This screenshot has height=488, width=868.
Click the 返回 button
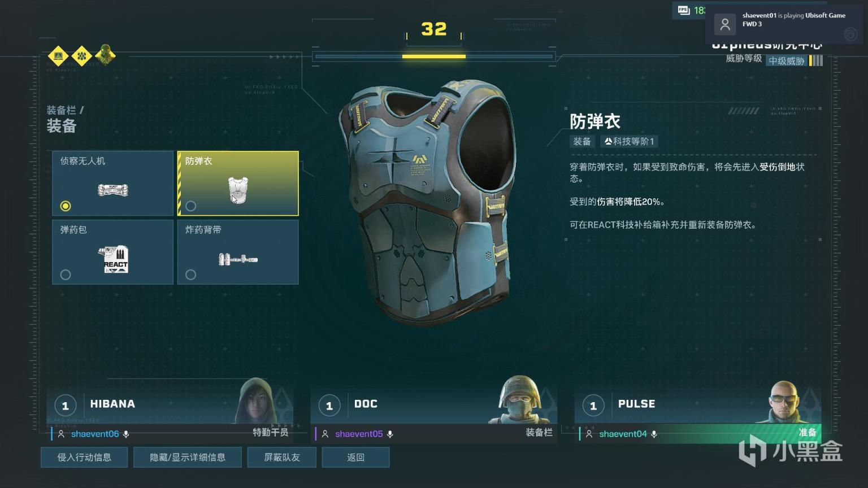pyautogui.click(x=355, y=457)
